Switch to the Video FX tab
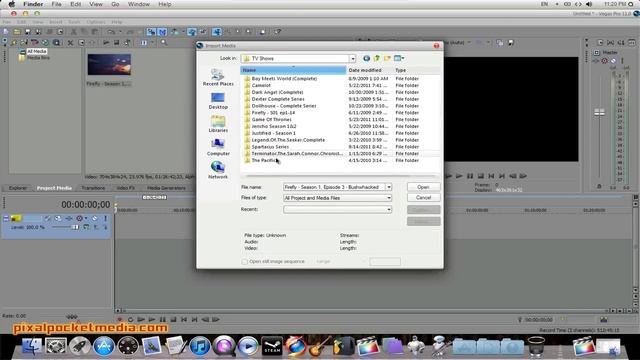640x360 pixels. tap(126, 188)
